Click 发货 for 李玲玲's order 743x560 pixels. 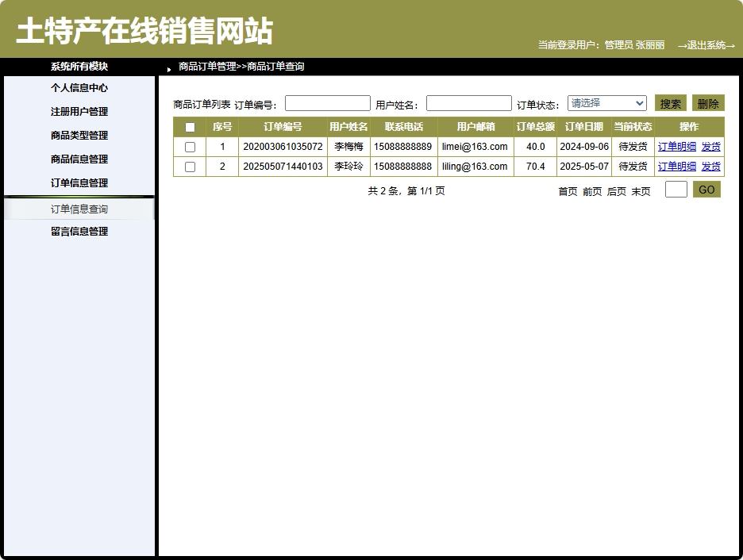pyautogui.click(x=710, y=166)
